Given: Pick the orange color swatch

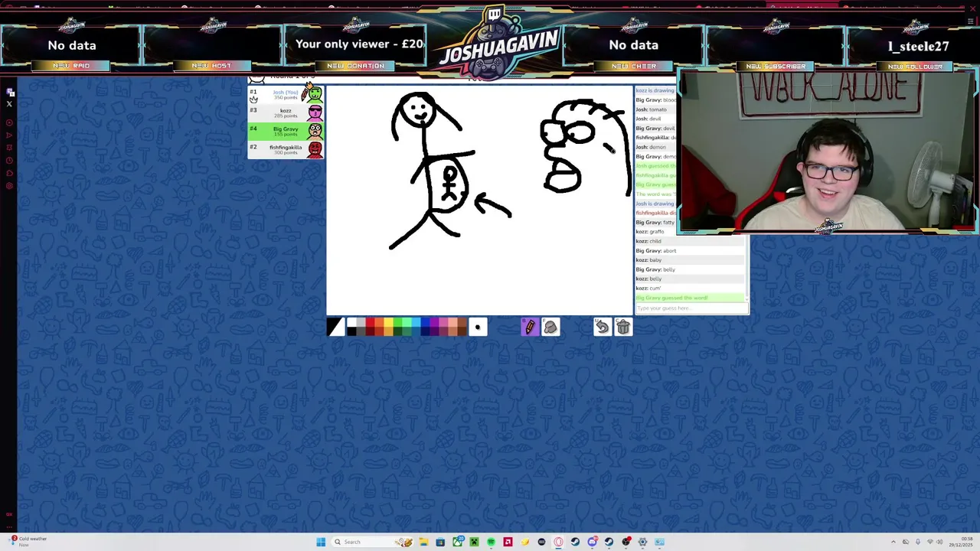Looking at the screenshot, I should [x=379, y=322].
